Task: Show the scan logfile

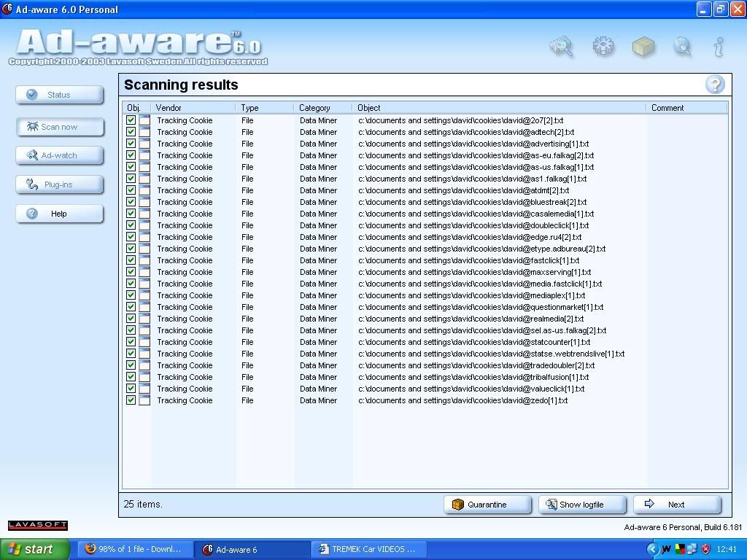Action: [582, 505]
